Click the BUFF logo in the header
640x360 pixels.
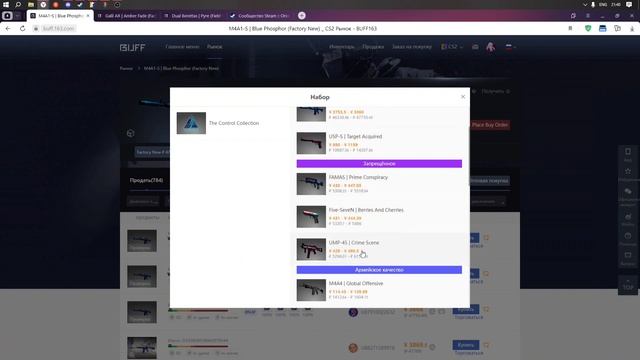[x=132, y=47]
